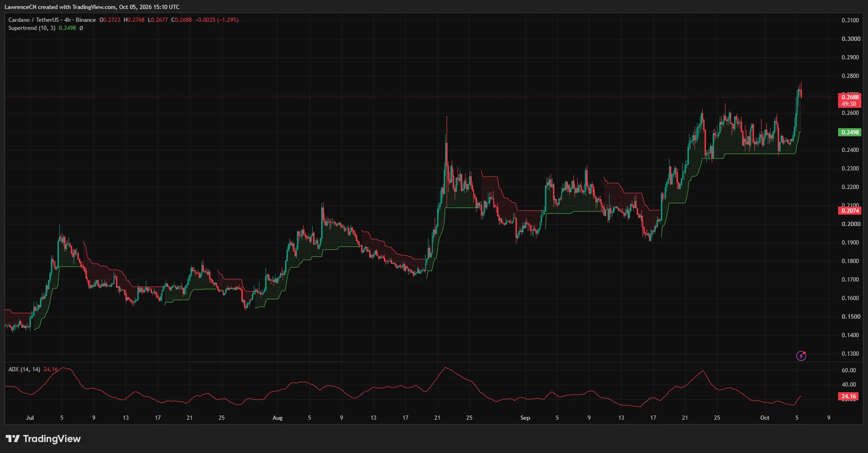Click the Oct label on time axis
Screen dimensions: 868x453
click(x=765, y=418)
